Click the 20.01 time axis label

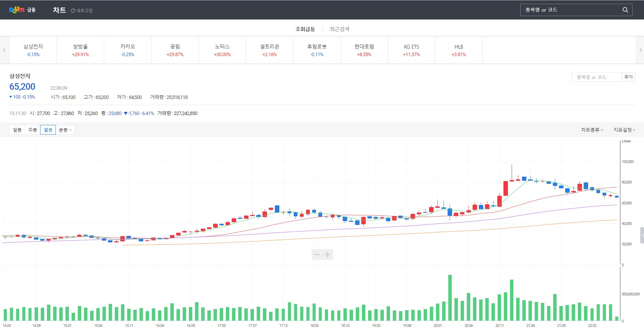coord(438,326)
